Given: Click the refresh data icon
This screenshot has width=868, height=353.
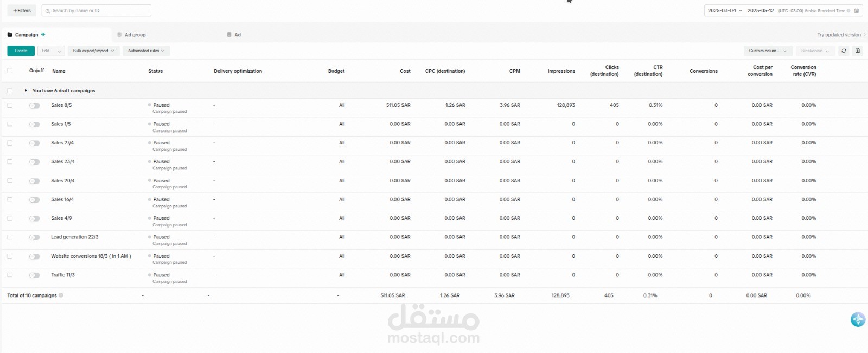Looking at the screenshot, I should (844, 51).
